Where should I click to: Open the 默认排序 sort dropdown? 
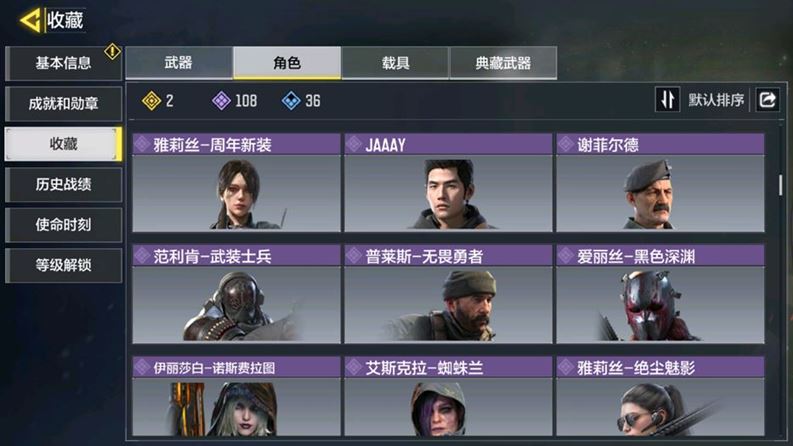click(716, 100)
